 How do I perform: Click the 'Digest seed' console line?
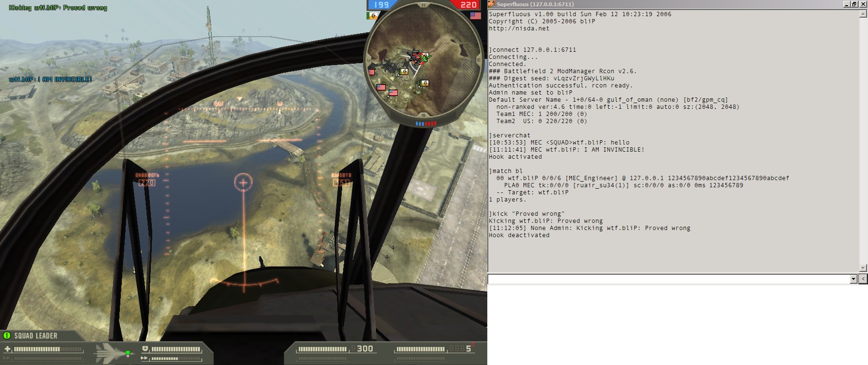pos(552,78)
